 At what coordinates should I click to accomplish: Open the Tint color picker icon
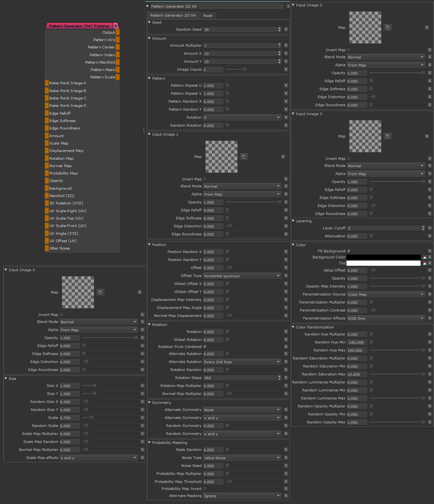[424, 263]
